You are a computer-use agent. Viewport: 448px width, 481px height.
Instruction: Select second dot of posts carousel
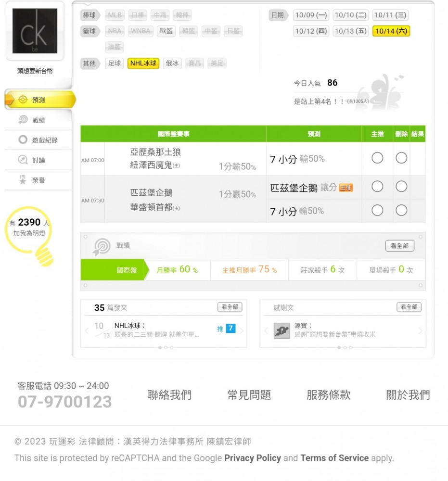click(x=166, y=348)
